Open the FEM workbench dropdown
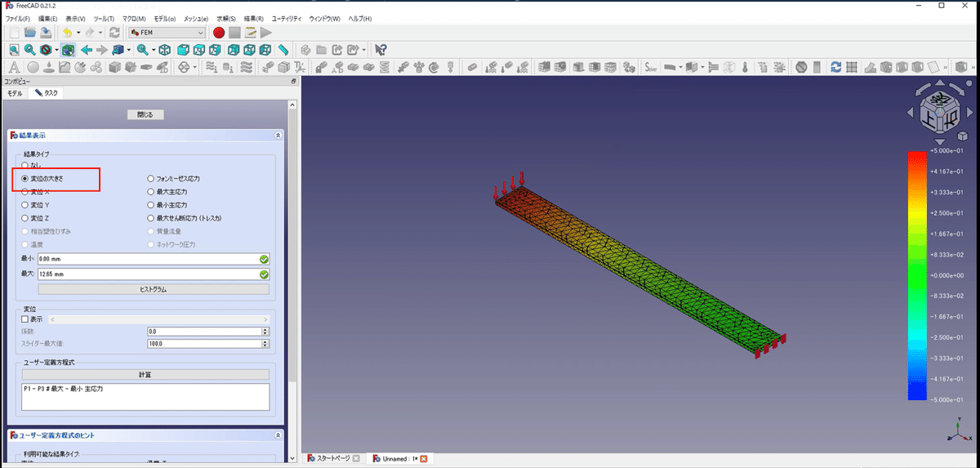The height and width of the screenshot is (468, 980). [165, 33]
